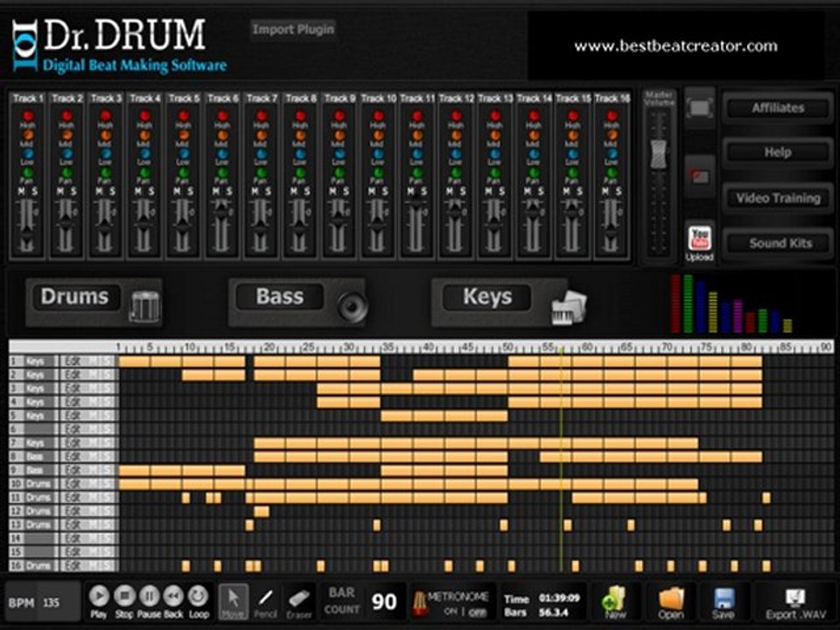Turn the metronome ON
This screenshot has width=840, height=630.
click(x=451, y=612)
